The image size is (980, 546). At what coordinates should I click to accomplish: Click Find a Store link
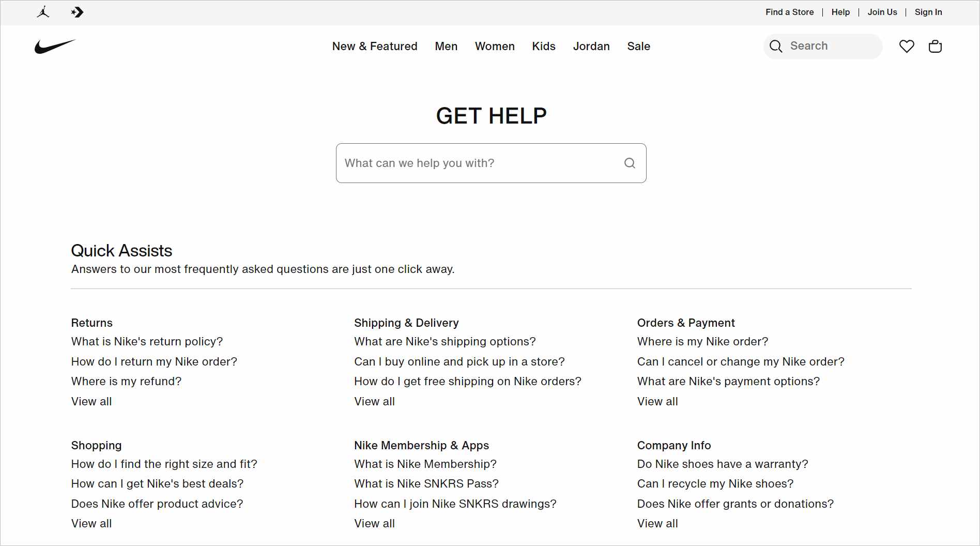(789, 12)
